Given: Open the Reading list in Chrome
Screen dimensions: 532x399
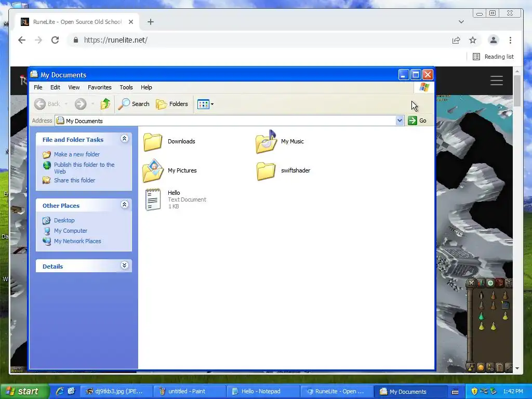Looking at the screenshot, I should tap(494, 57).
